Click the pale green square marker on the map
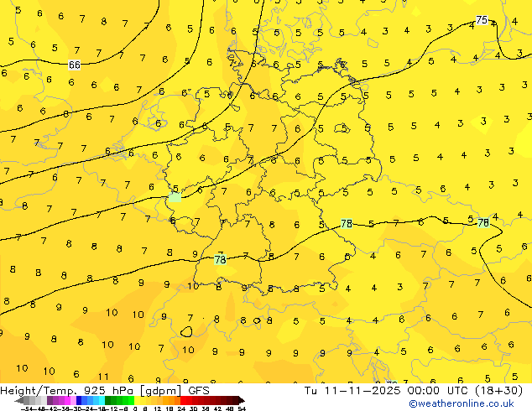This screenshot has height=411, width=532. click(175, 197)
